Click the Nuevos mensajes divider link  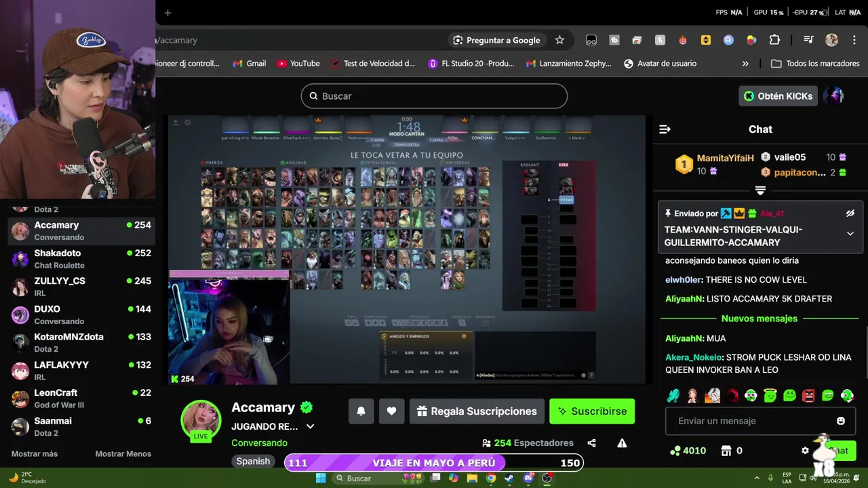(x=759, y=319)
